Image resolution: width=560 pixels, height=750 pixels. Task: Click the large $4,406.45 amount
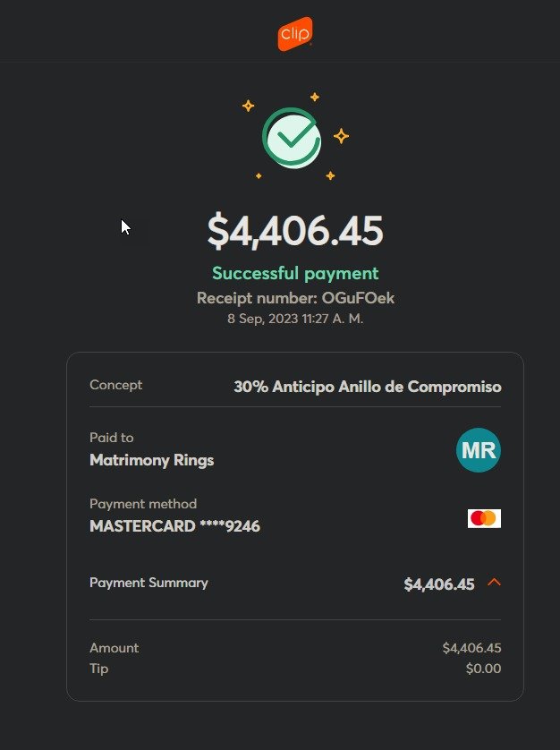(295, 231)
